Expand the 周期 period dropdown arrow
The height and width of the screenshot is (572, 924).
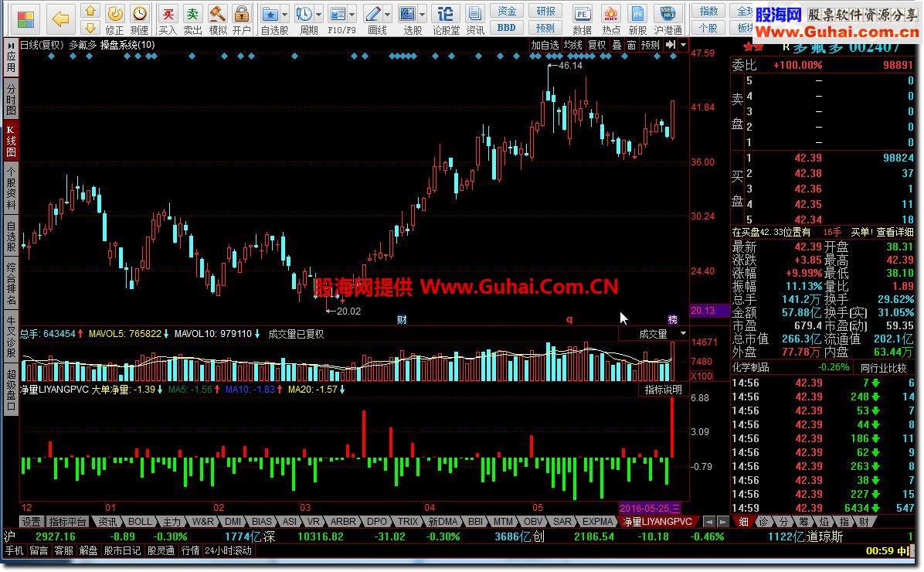pos(319,14)
